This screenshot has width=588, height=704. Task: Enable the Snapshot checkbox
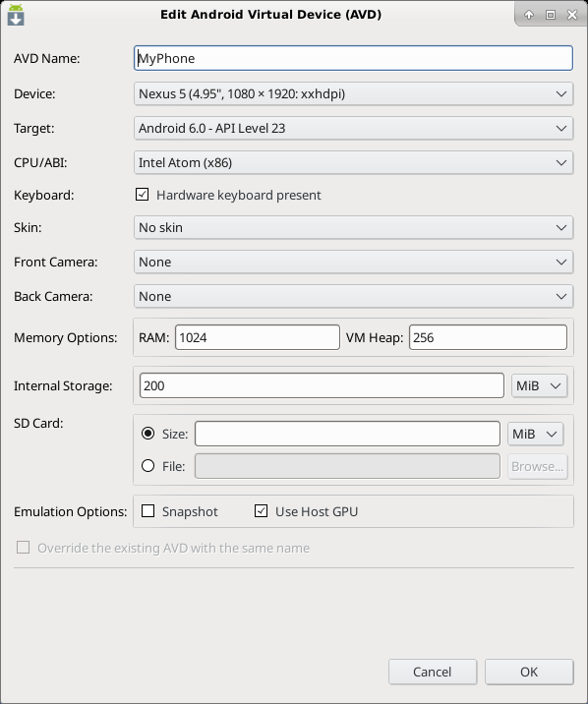[x=148, y=511]
